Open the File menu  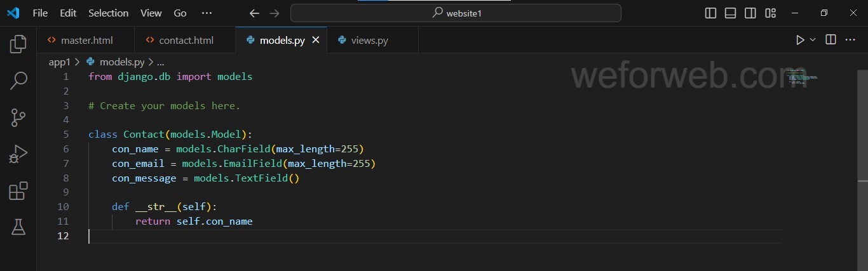pyautogui.click(x=40, y=13)
